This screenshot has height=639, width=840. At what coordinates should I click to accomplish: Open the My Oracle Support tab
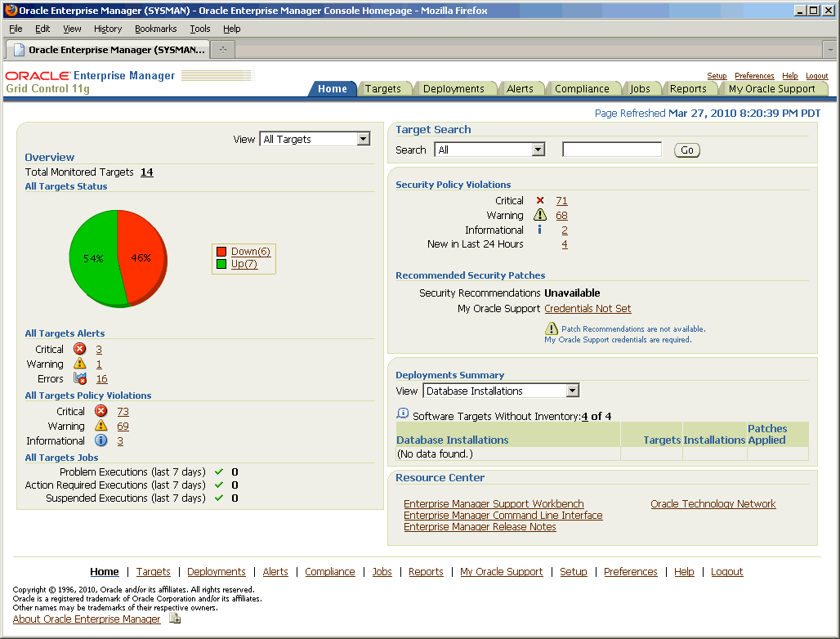click(x=771, y=89)
